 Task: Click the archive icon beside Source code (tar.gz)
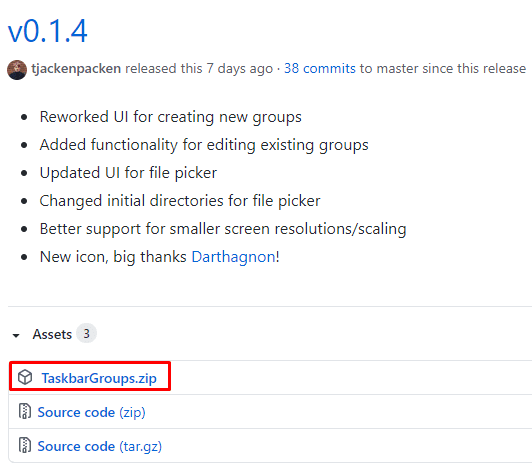[x=25, y=445]
